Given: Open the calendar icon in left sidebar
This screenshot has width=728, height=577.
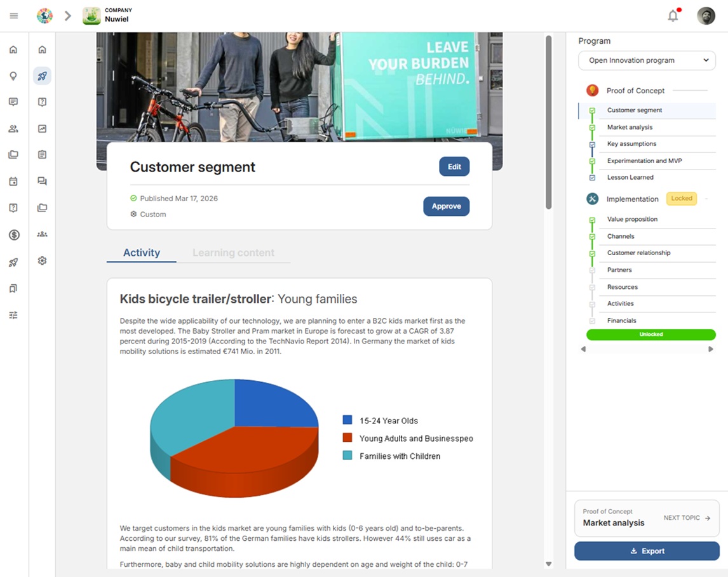Looking at the screenshot, I should (13, 182).
